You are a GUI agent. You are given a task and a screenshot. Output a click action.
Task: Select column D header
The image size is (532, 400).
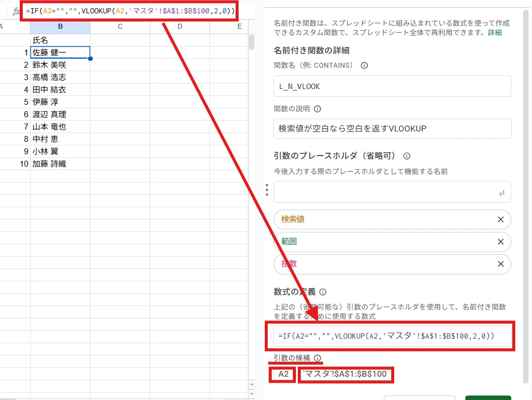click(180, 27)
